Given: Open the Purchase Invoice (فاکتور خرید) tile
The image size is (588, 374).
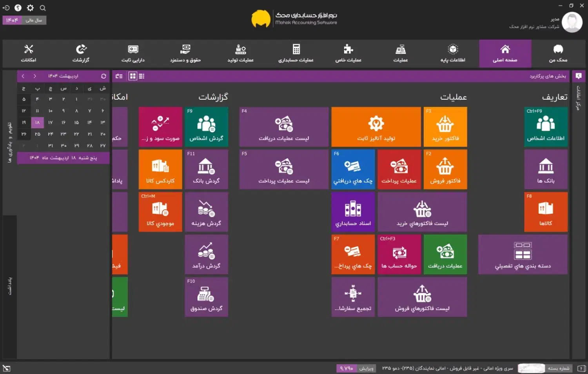Looking at the screenshot, I should [445, 127].
